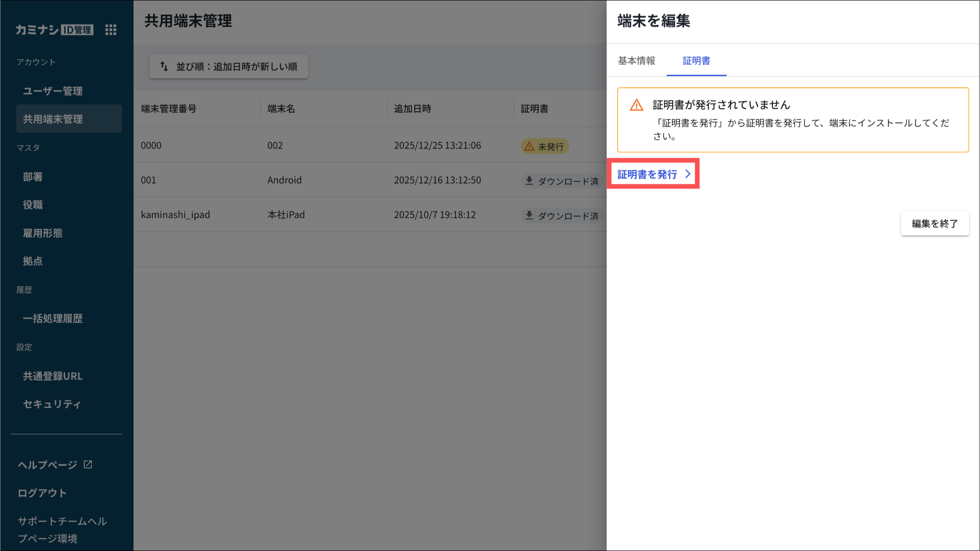Screen dimensions: 980x551
Task: Click external link icon beside ヘルプページ
Action: point(88,464)
